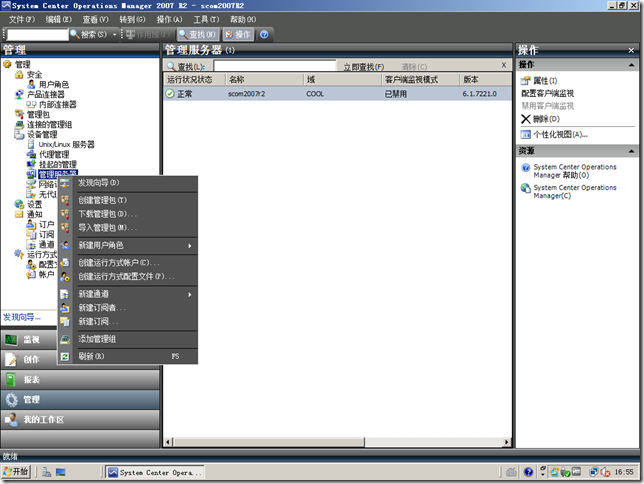Image resolution: width=644 pixels, height=484 pixels.
Task: Choose 创建运行方式帐户 from the context menu
Action: [119, 263]
